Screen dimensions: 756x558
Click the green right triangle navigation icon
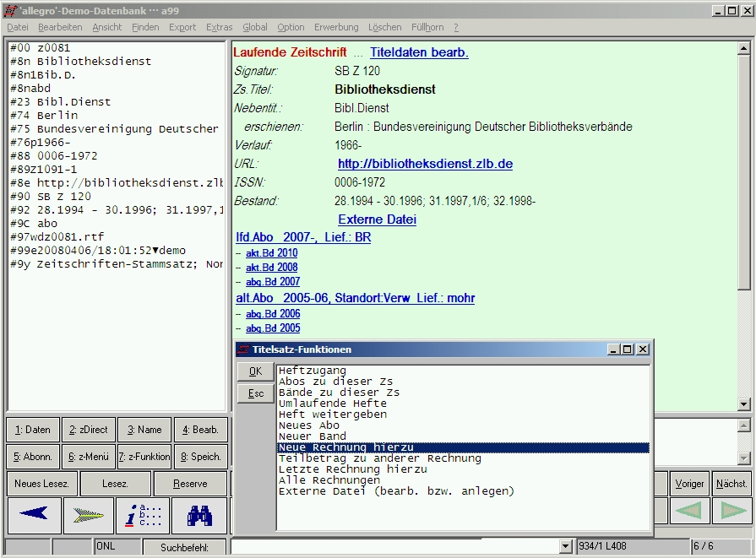click(x=732, y=510)
